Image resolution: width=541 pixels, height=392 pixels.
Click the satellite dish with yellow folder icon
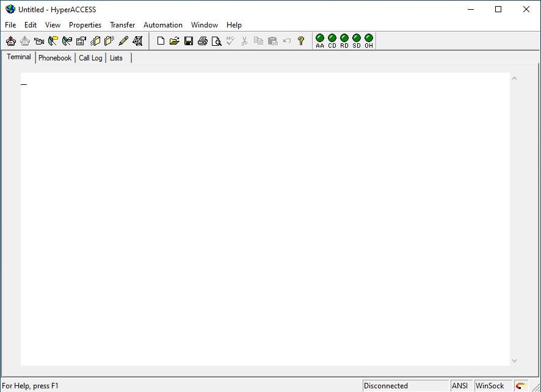(x=53, y=41)
